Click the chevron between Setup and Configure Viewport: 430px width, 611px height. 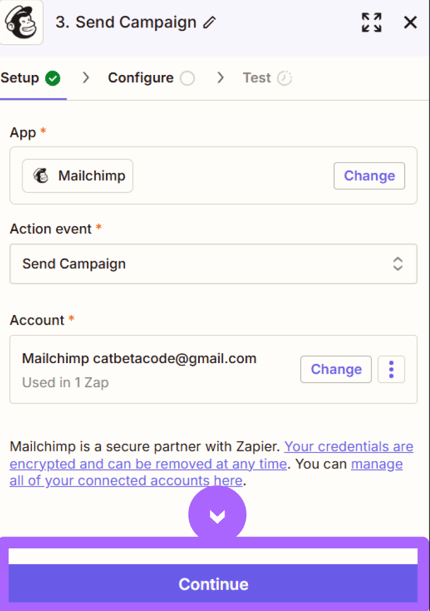point(86,78)
